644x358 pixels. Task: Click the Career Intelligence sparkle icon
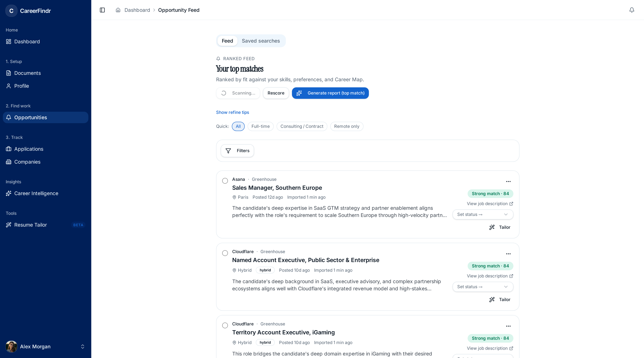tap(9, 193)
